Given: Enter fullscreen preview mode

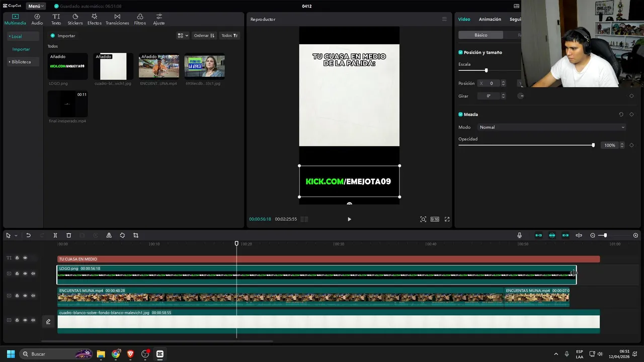Looking at the screenshot, I should tap(447, 219).
